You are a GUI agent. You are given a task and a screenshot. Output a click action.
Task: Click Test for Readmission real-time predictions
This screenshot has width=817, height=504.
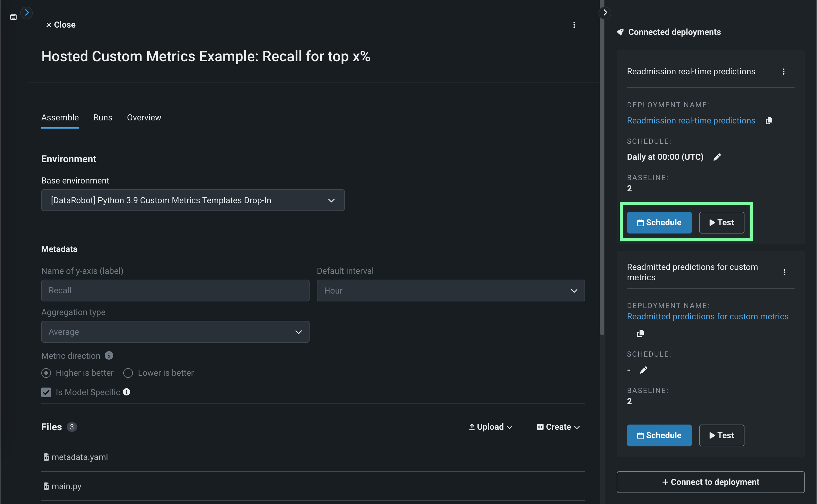(721, 223)
